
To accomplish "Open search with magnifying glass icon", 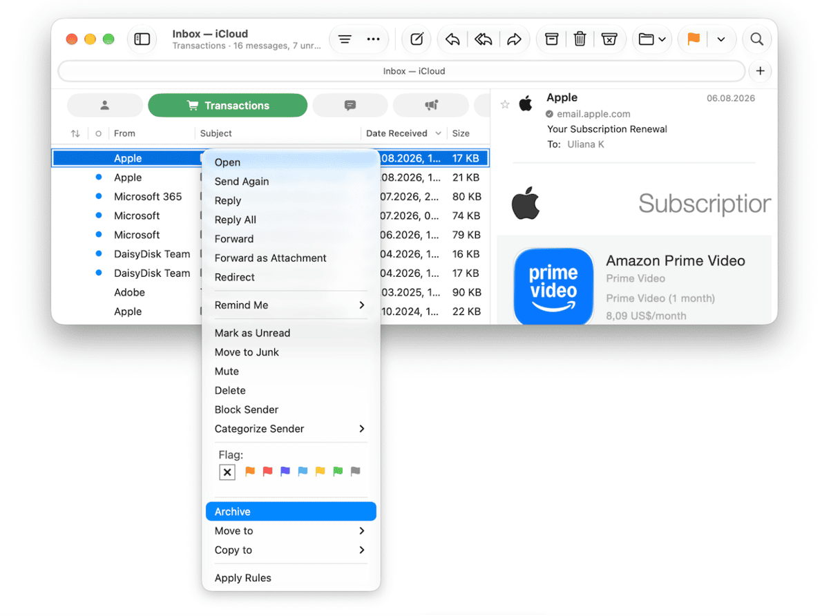I will click(x=757, y=39).
